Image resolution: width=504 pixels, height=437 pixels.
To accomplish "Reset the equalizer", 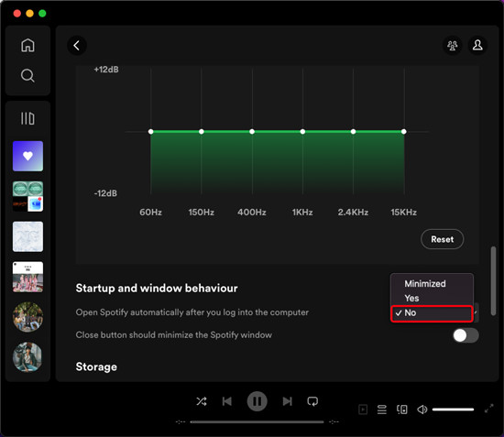I will 443,239.
